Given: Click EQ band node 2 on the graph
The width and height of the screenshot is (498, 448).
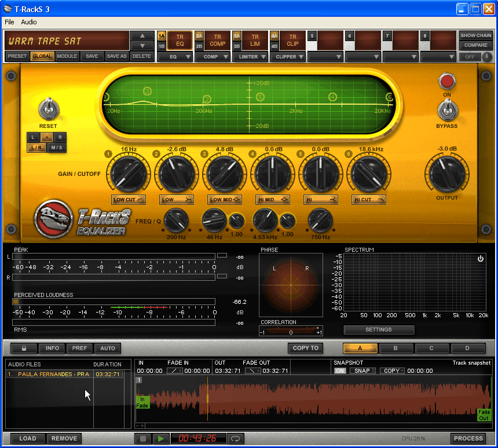Looking at the screenshot, I should [x=207, y=100].
